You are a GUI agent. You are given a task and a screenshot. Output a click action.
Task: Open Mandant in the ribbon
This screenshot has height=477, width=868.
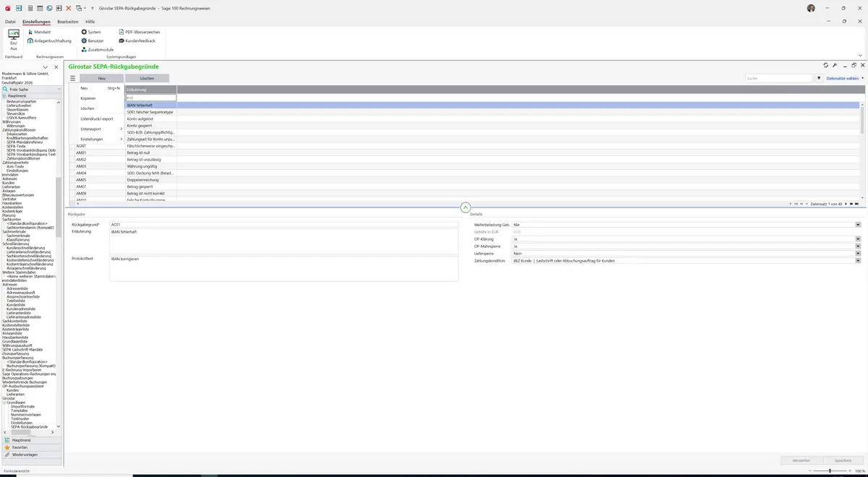click(x=38, y=32)
